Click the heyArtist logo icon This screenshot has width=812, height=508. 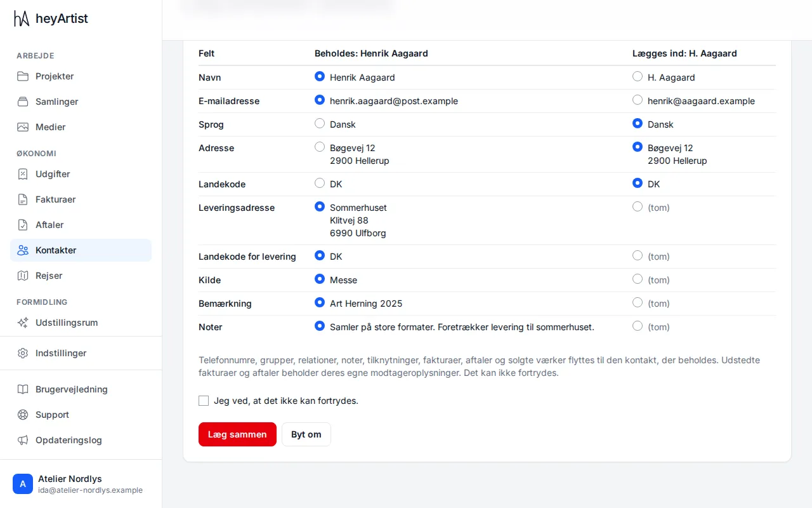[x=22, y=19]
